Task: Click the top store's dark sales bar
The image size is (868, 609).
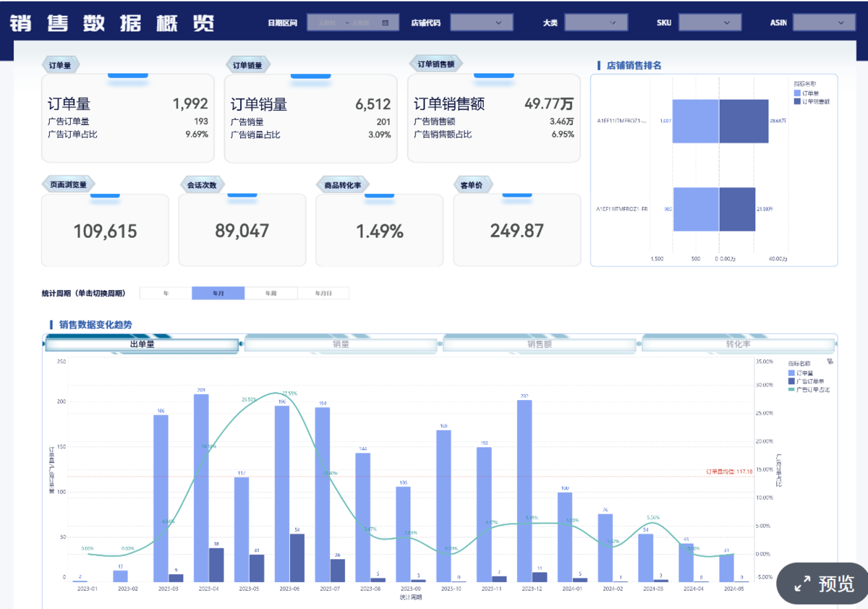Action: (744, 121)
